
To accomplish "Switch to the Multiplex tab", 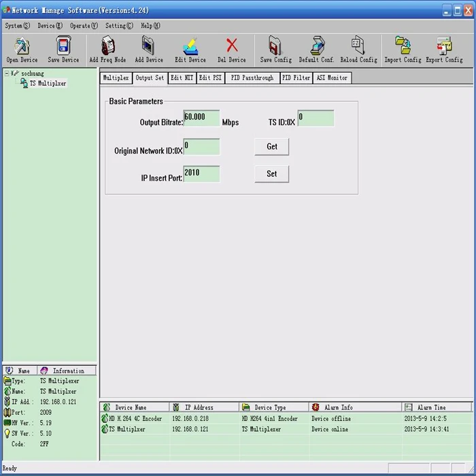I will (x=116, y=78).
